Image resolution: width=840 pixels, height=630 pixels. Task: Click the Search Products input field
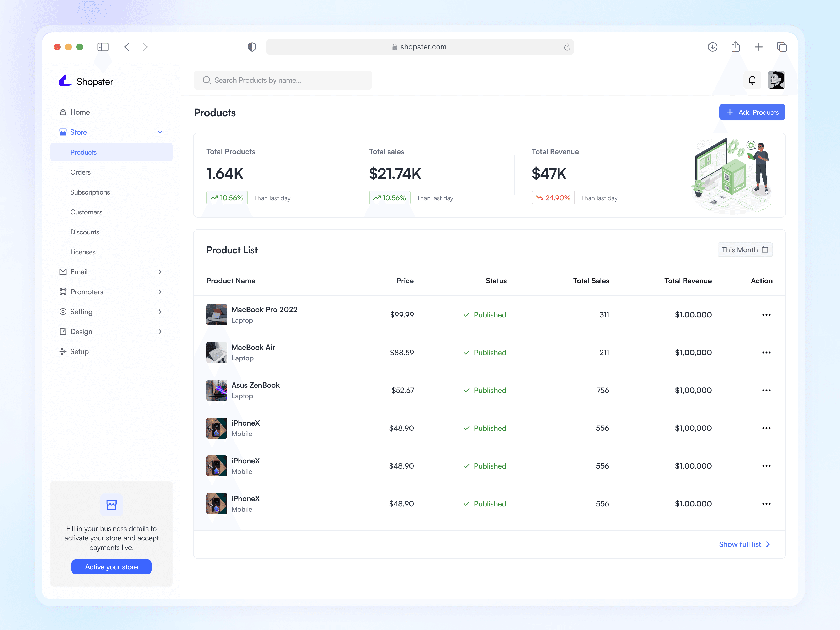pyautogui.click(x=283, y=80)
